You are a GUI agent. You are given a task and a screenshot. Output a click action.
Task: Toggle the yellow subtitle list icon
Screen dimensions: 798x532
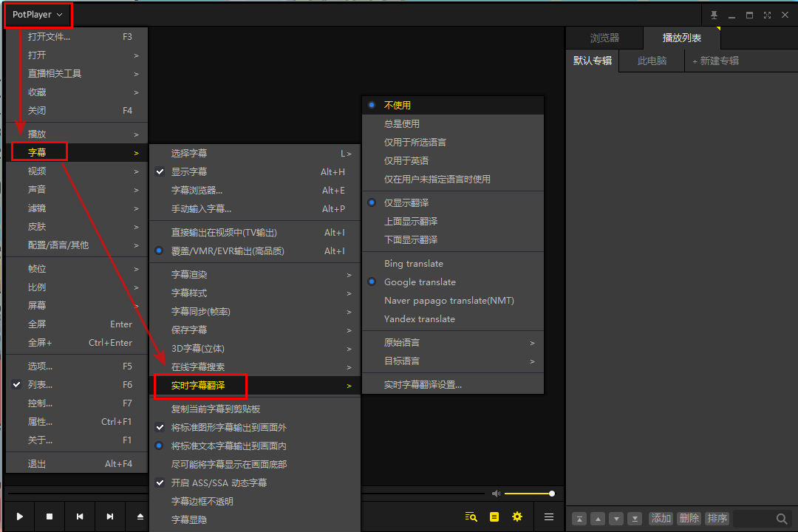(494, 516)
